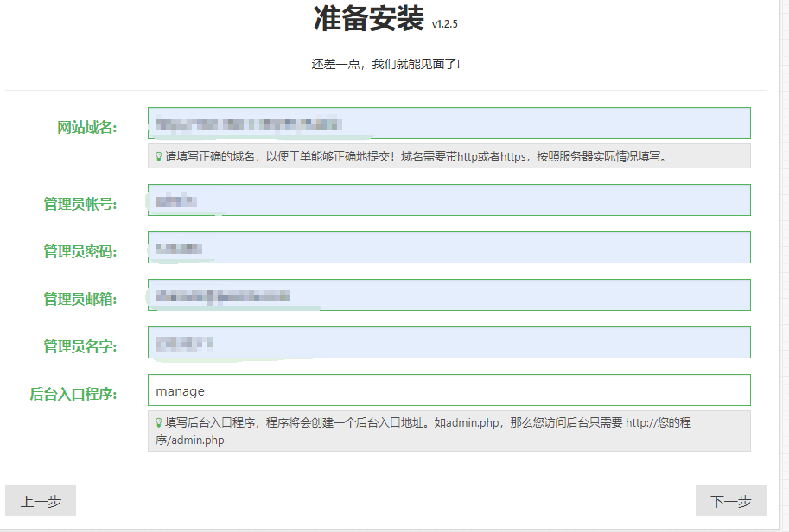789x532 pixels.
Task: Go back with the 上一步 button
Action: coord(41,500)
